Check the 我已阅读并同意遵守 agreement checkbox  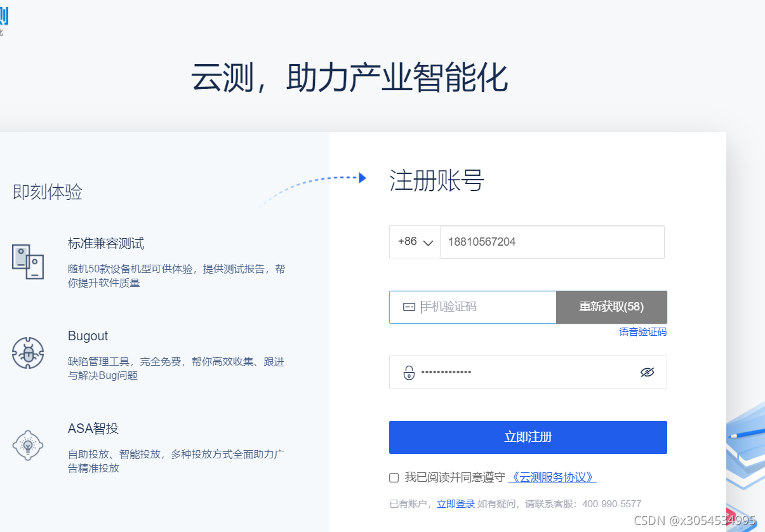click(394, 477)
